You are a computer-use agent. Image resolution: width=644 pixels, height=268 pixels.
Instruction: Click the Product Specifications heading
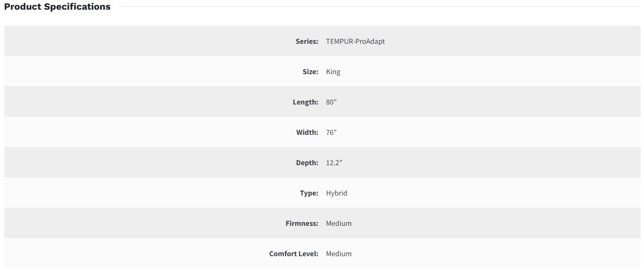tap(57, 7)
